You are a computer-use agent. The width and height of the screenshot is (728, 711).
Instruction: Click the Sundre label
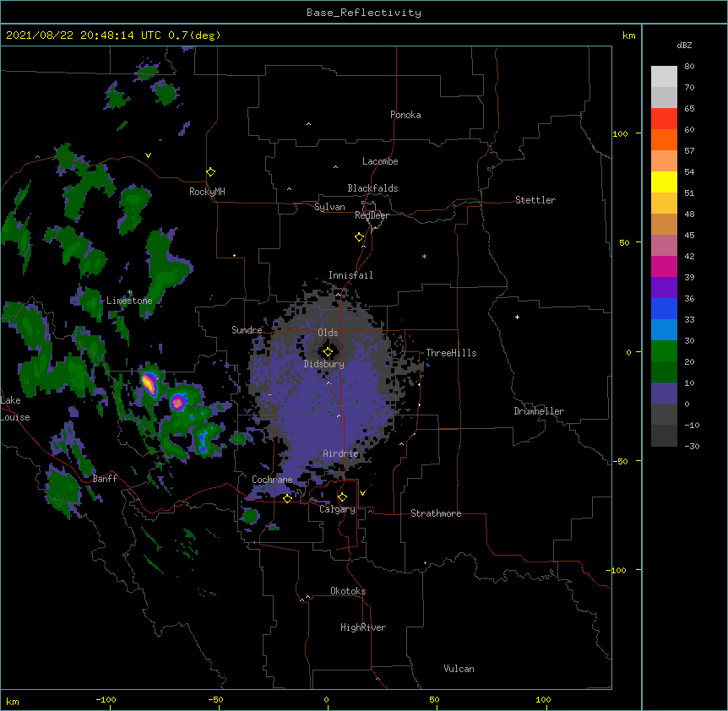coord(247,330)
